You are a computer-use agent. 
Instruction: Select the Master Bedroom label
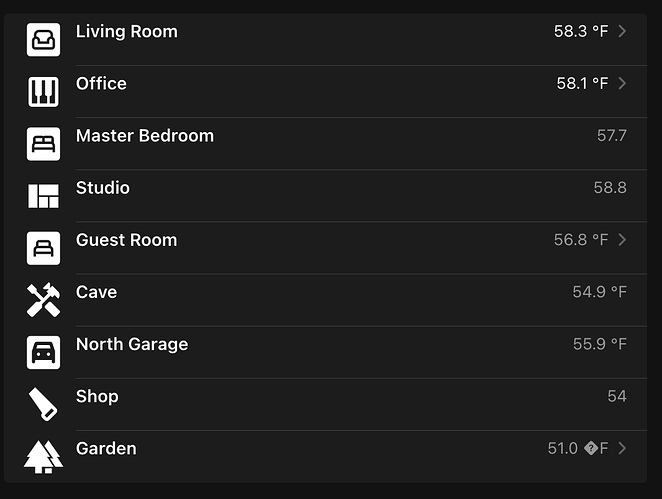(145, 136)
